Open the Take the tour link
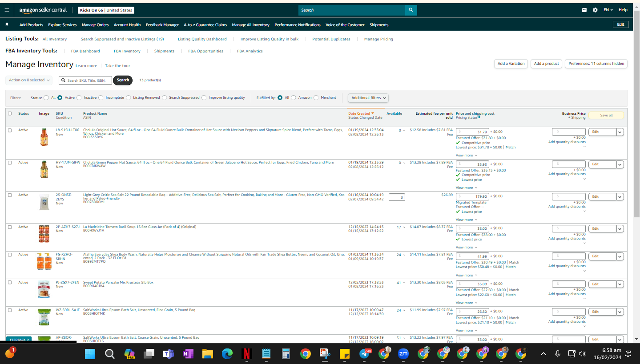The image size is (640, 364). tap(117, 66)
